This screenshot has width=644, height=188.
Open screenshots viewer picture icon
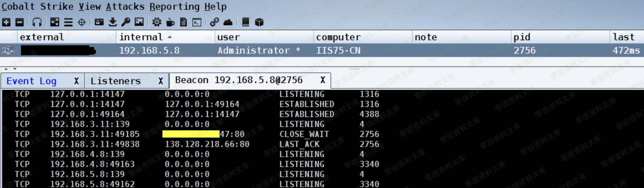tap(139, 22)
